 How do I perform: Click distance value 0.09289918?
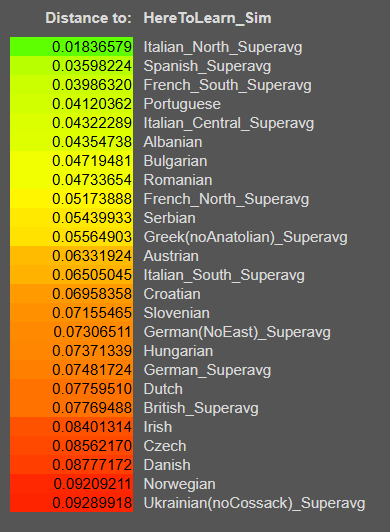[x=92, y=503]
